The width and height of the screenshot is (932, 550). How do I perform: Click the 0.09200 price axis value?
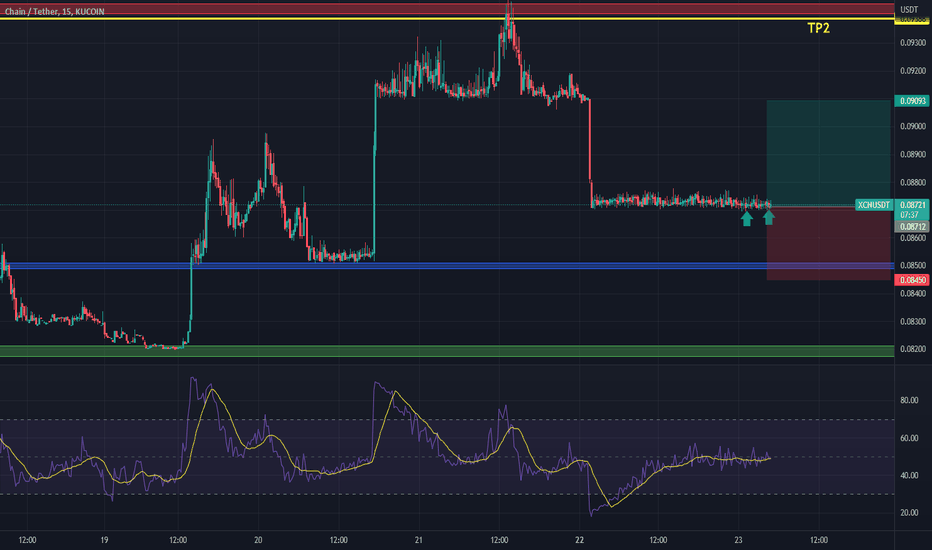pyautogui.click(x=912, y=71)
